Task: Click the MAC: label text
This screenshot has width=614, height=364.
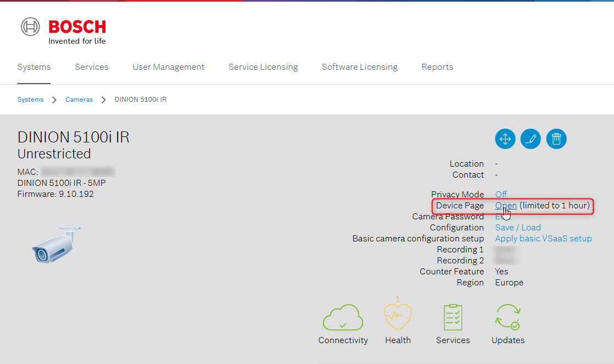Action: [x=28, y=172]
